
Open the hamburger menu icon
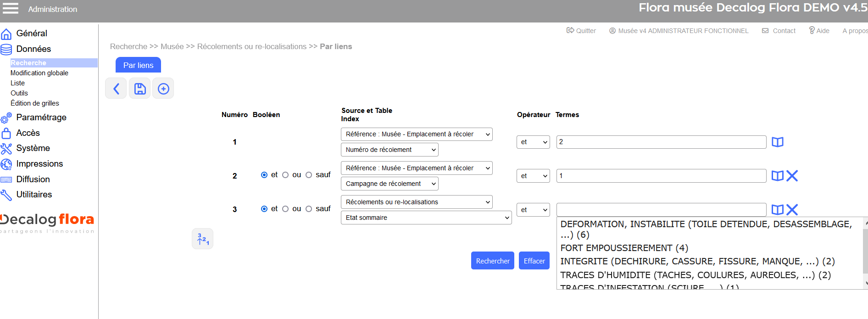click(x=11, y=9)
